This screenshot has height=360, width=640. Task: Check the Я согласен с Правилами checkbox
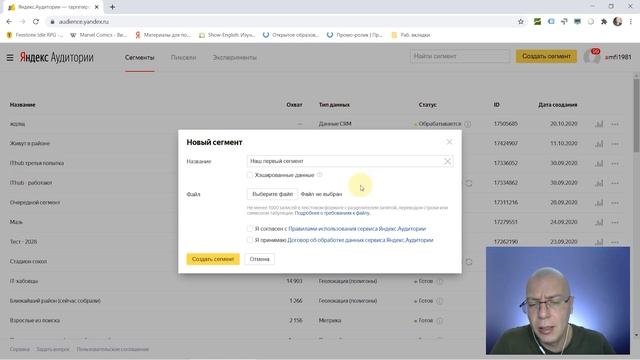pyautogui.click(x=250, y=229)
